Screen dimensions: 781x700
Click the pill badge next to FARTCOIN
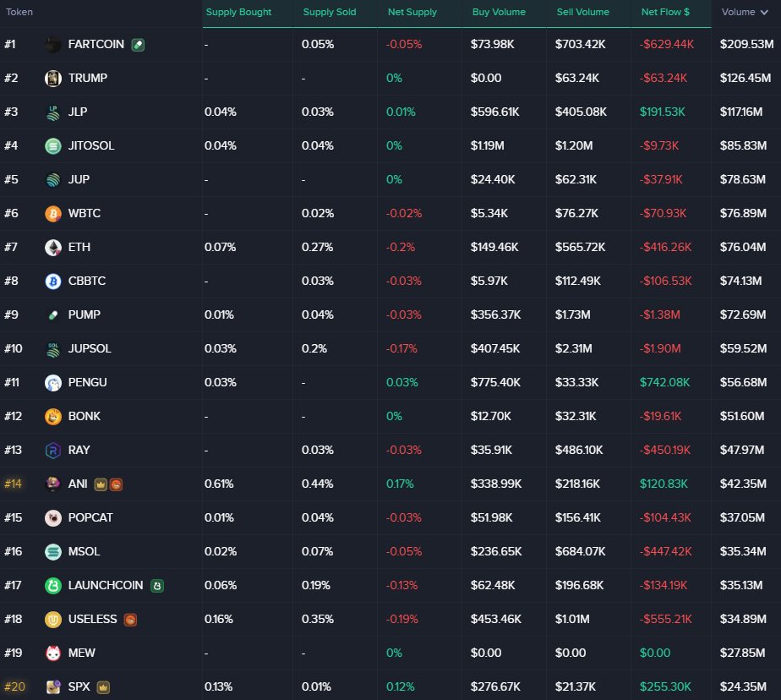coord(138,45)
